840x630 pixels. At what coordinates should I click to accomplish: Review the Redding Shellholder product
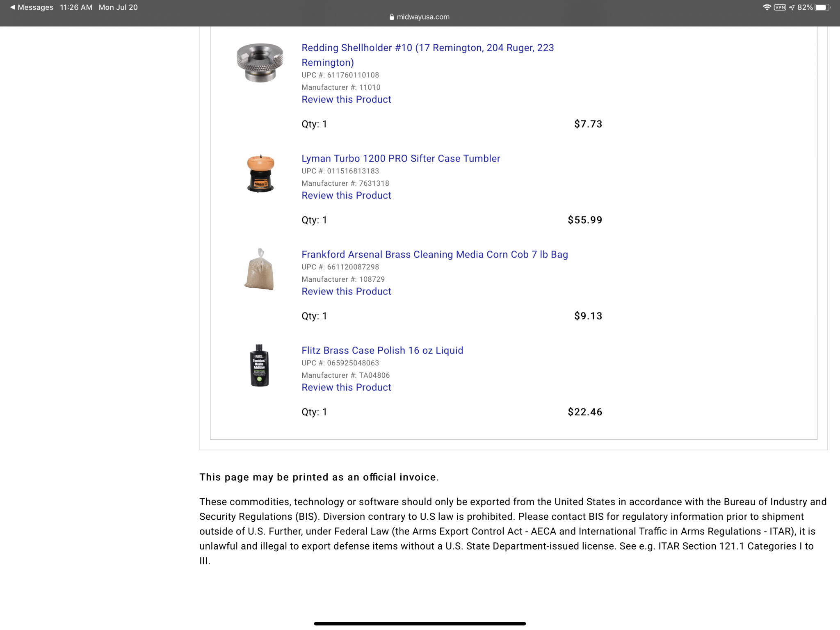pos(346,99)
